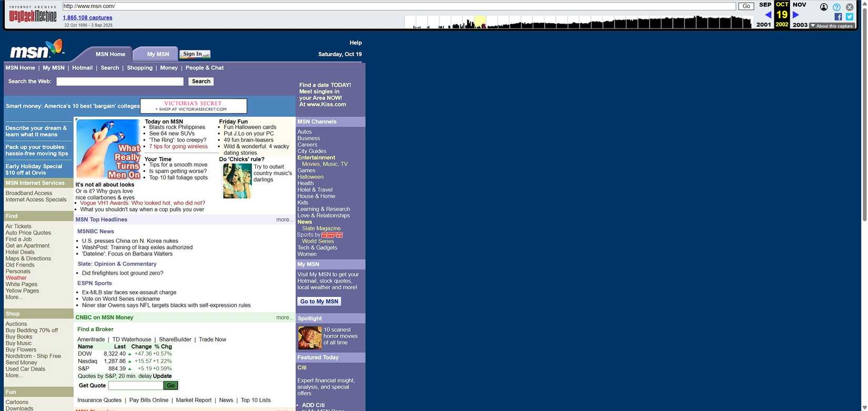Go to previous capture with the left arrow
The width and height of the screenshot is (868, 411).
click(x=768, y=15)
